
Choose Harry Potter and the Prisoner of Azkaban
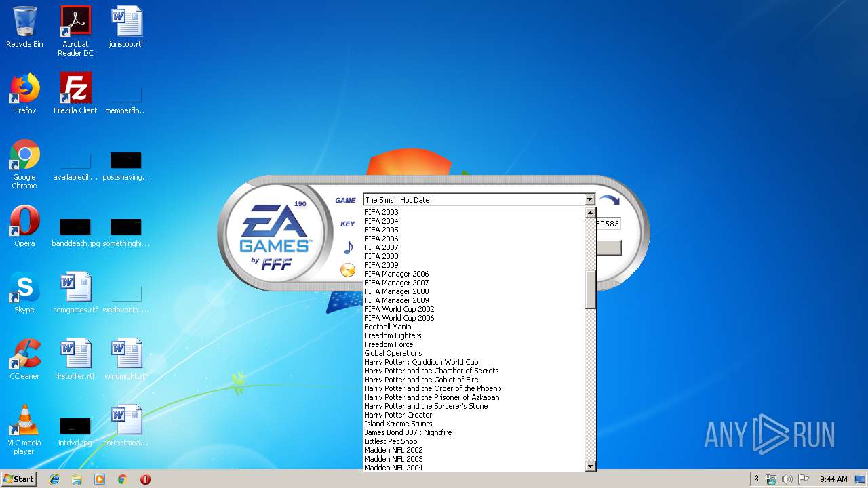(473, 397)
